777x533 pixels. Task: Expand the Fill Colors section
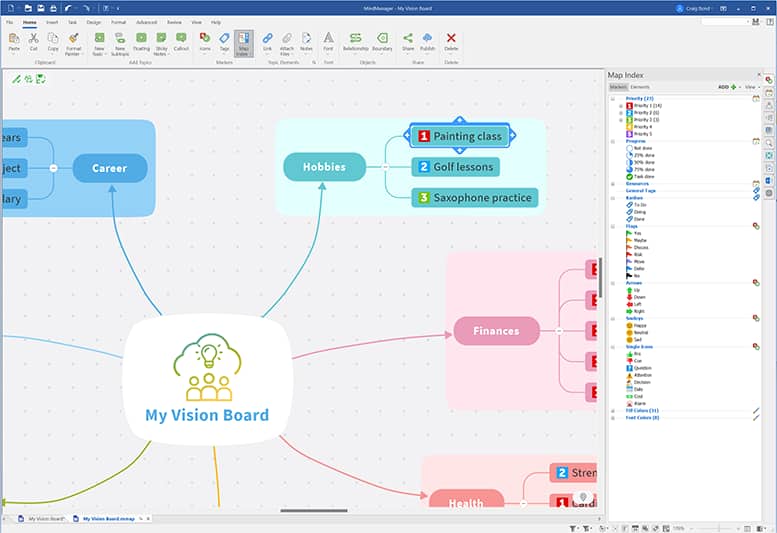pyautogui.click(x=613, y=410)
